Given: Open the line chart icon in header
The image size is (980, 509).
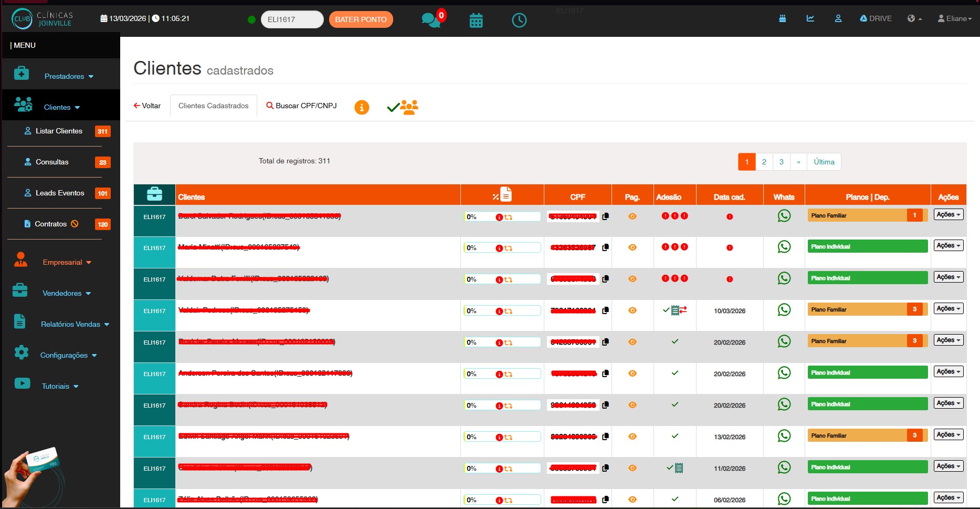Looking at the screenshot, I should (x=810, y=18).
